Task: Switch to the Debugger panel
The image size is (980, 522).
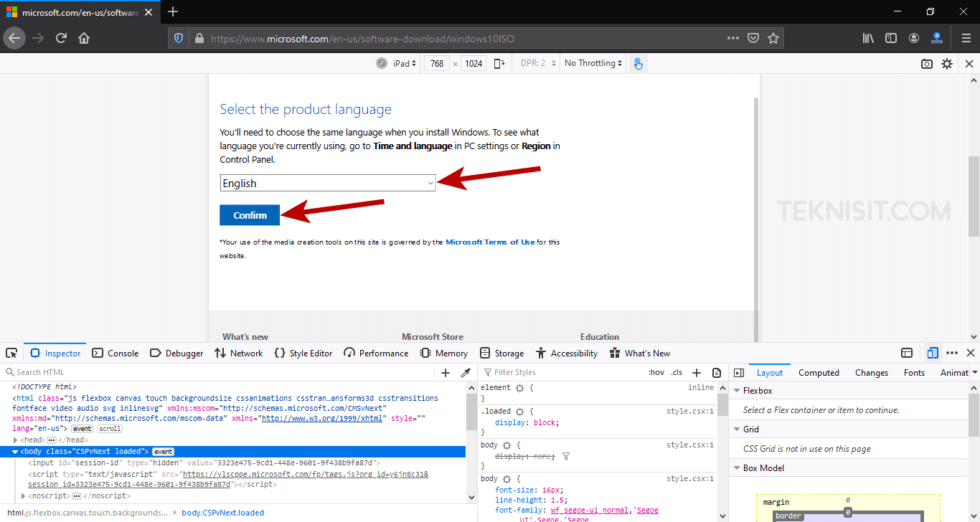Action: tap(176, 353)
